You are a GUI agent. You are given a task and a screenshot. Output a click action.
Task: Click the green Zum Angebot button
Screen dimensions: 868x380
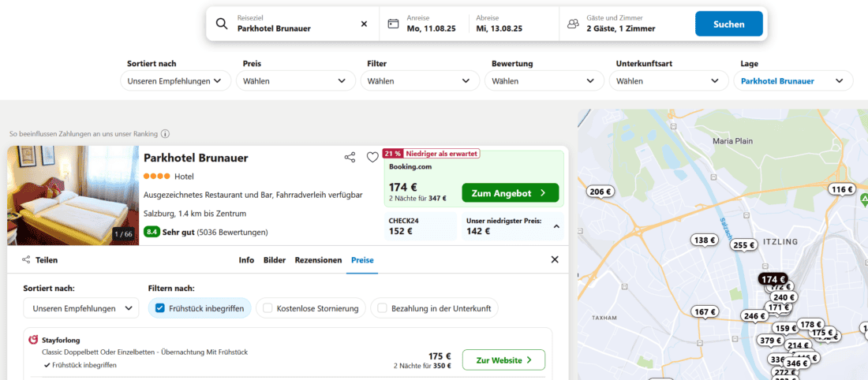coord(510,193)
